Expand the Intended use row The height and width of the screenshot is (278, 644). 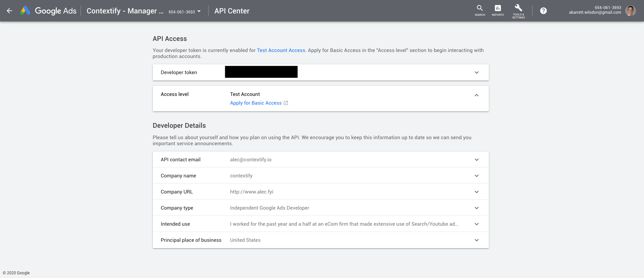pos(476,224)
